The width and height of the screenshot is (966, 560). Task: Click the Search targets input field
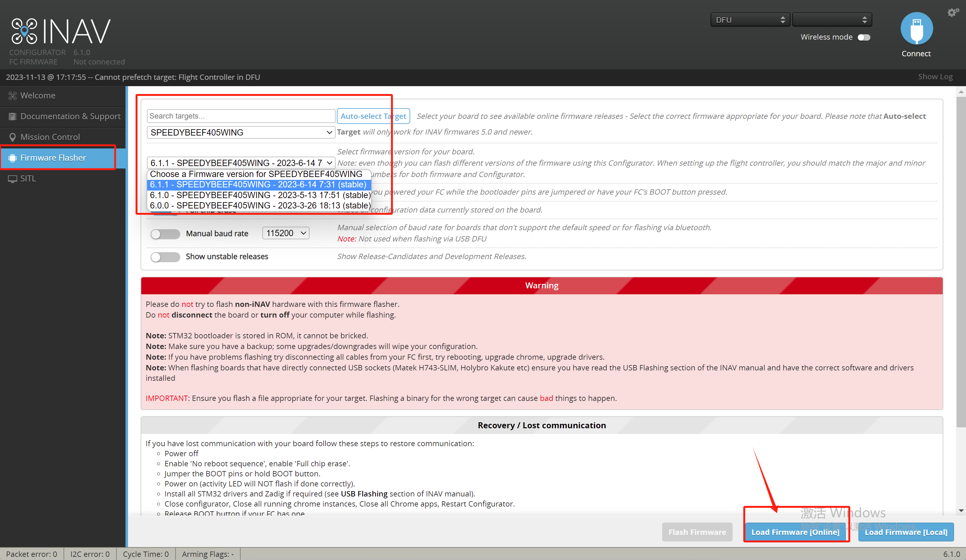[x=241, y=116]
